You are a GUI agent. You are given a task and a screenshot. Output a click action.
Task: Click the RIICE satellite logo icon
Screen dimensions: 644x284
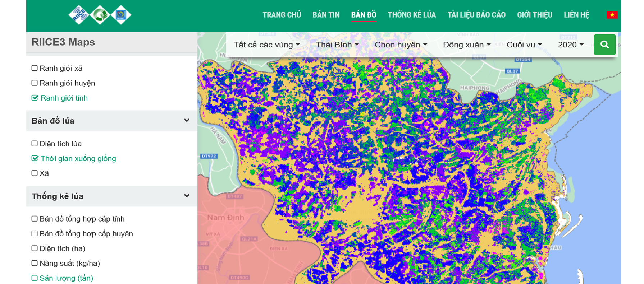click(x=79, y=15)
